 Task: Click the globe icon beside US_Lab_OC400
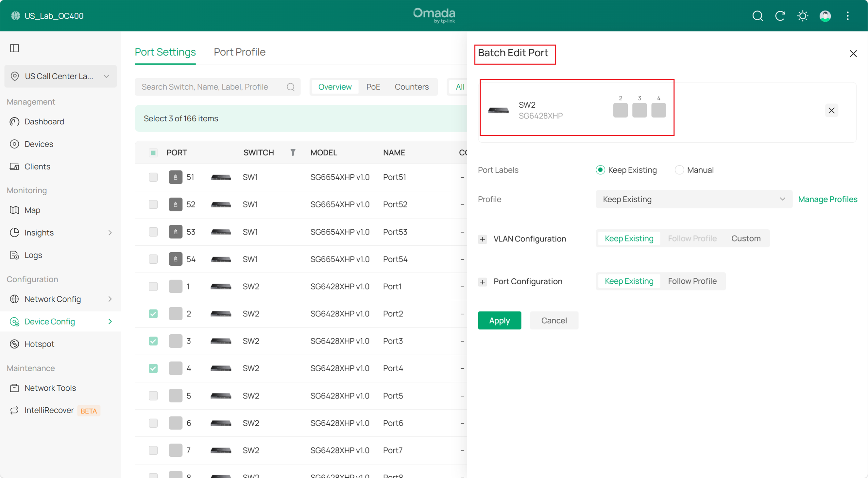pyautogui.click(x=15, y=16)
